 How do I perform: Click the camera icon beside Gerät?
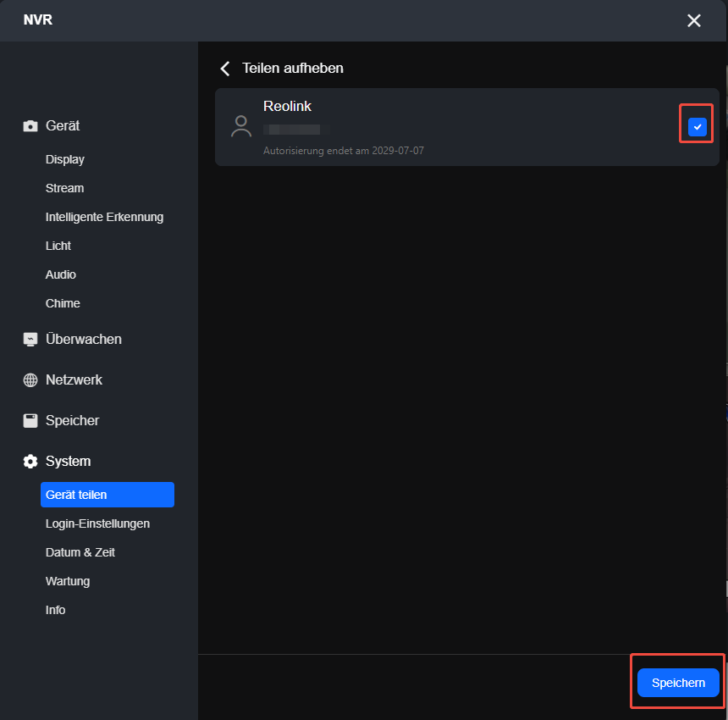[x=30, y=126]
